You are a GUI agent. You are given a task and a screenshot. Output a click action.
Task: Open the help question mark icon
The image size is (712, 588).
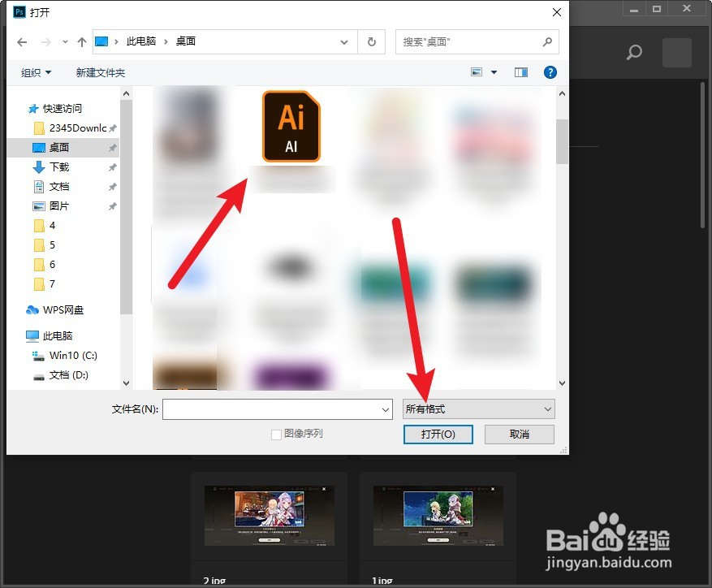pyautogui.click(x=550, y=72)
